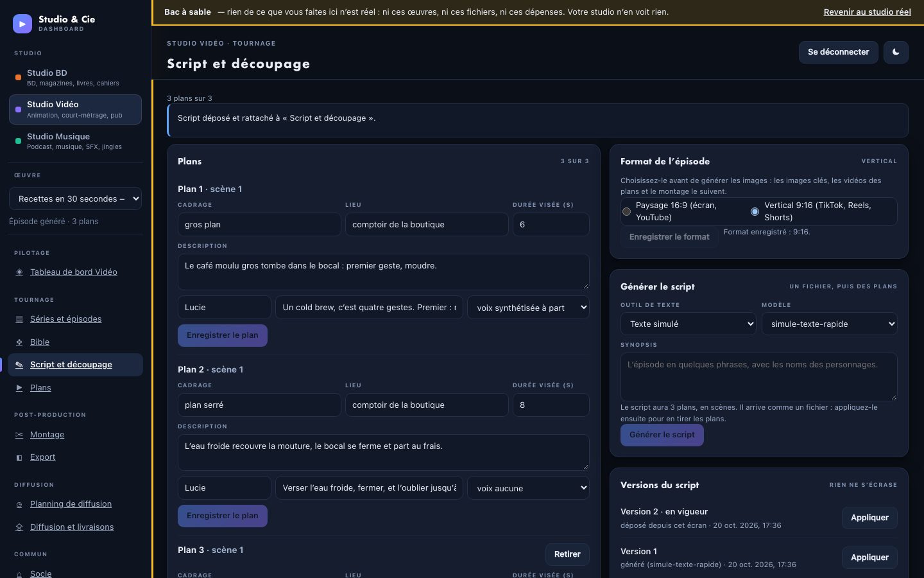
Task: Remove Plan 3 with Retirer button
Action: point(567,554)
